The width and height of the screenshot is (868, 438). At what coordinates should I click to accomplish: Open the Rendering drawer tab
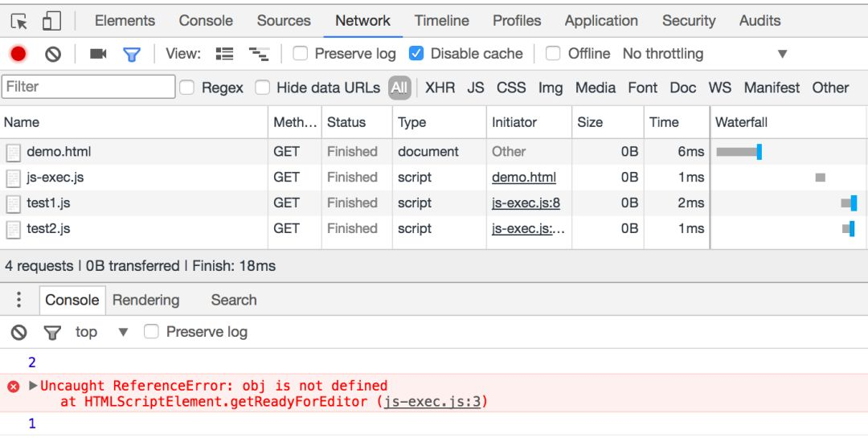[146, 300]
